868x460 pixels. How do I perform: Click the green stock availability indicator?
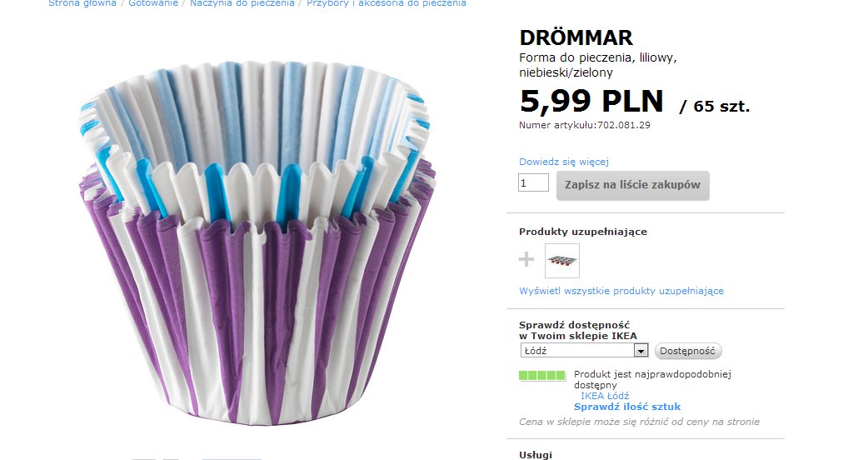point(541,376)
